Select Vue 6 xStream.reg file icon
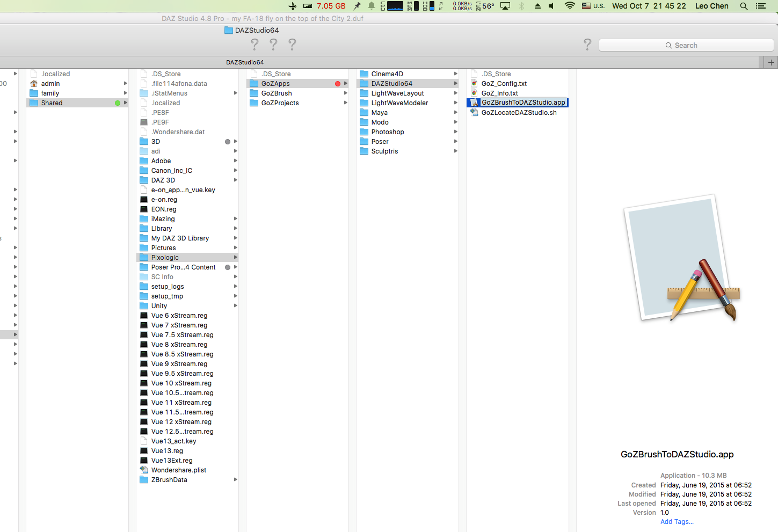The image size is (778, 532). pos(144,315)
